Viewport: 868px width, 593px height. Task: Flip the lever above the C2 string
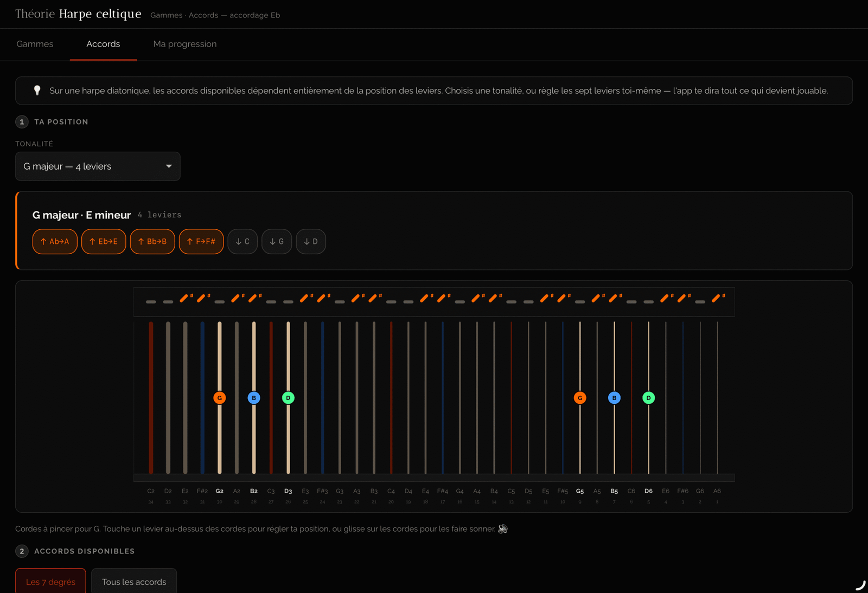click(151, 301)
